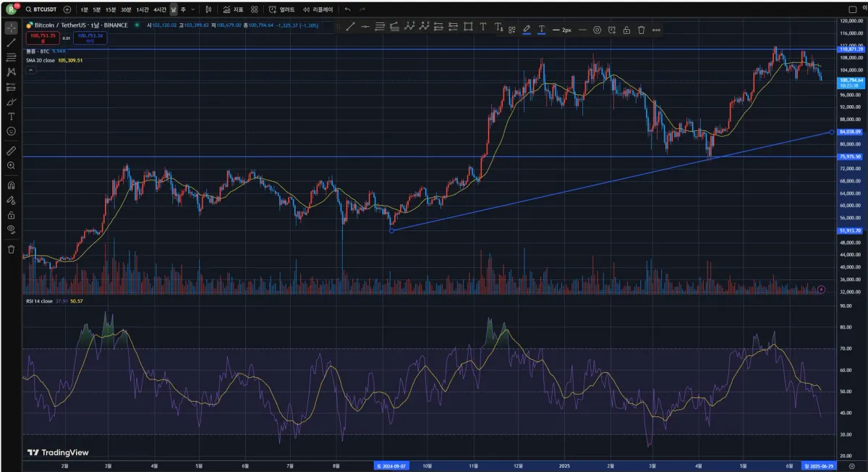Open the indicator templates grid icon
The height and width of the screenshot is (472, 868).
[254, 9]
